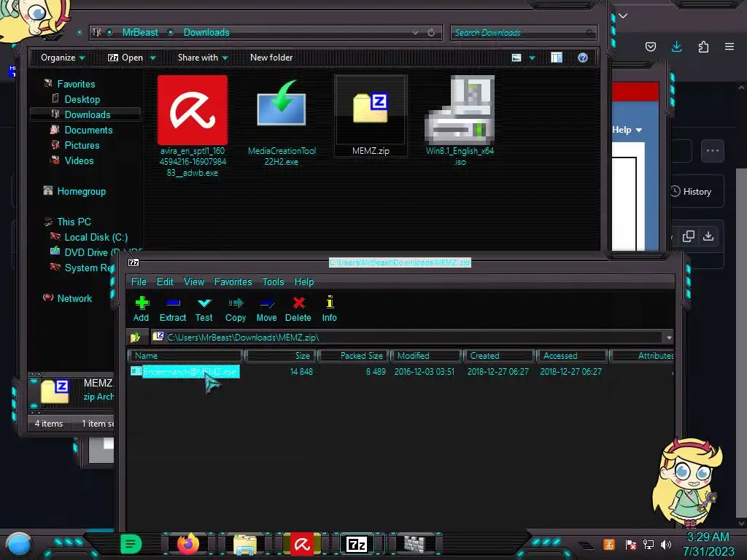Select the avira installer exe in Downloads
This screenshot has height=560, width=747.
(193, 126)
